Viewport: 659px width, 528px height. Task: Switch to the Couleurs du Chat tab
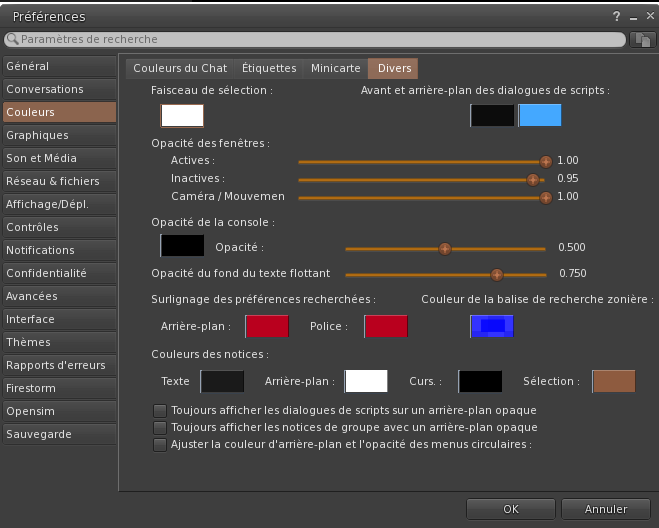click(181, 68)
